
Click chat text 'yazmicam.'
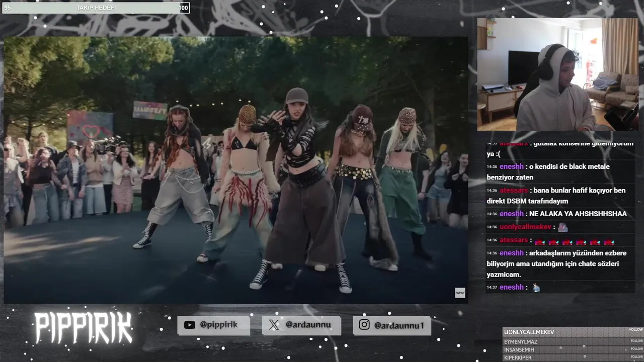pyautogui.click(x=504, y=275)
